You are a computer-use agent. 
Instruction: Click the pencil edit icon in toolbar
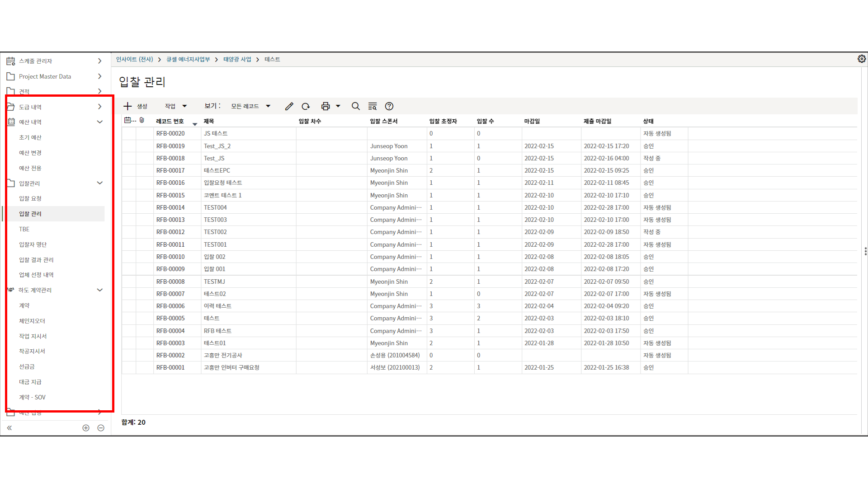(289, 106)
